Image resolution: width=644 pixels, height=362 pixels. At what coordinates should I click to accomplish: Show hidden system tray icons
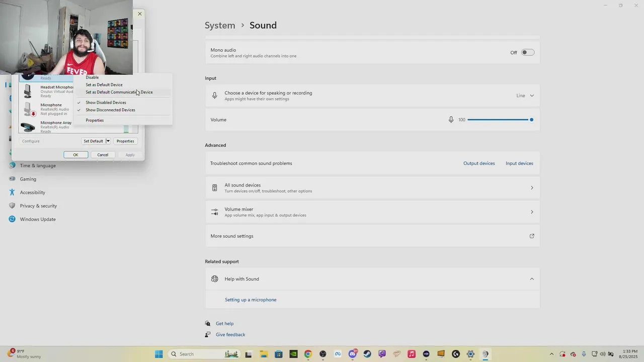551,354
